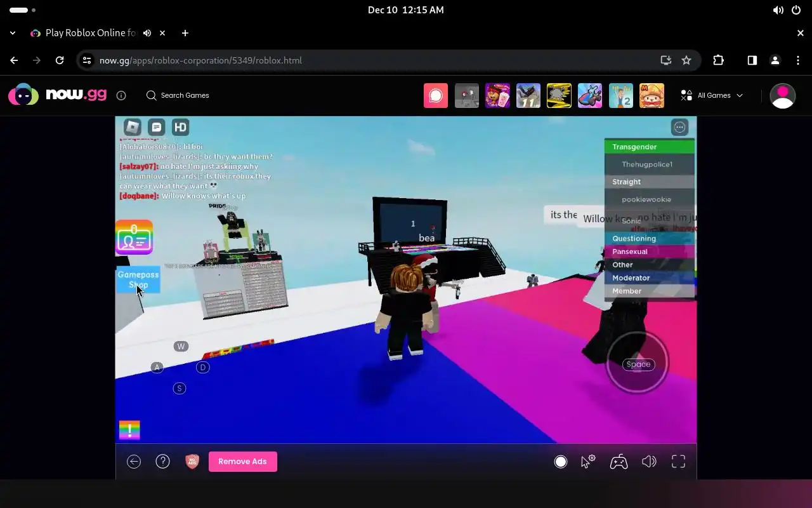Open the game thumbnail with number 2

621,95
